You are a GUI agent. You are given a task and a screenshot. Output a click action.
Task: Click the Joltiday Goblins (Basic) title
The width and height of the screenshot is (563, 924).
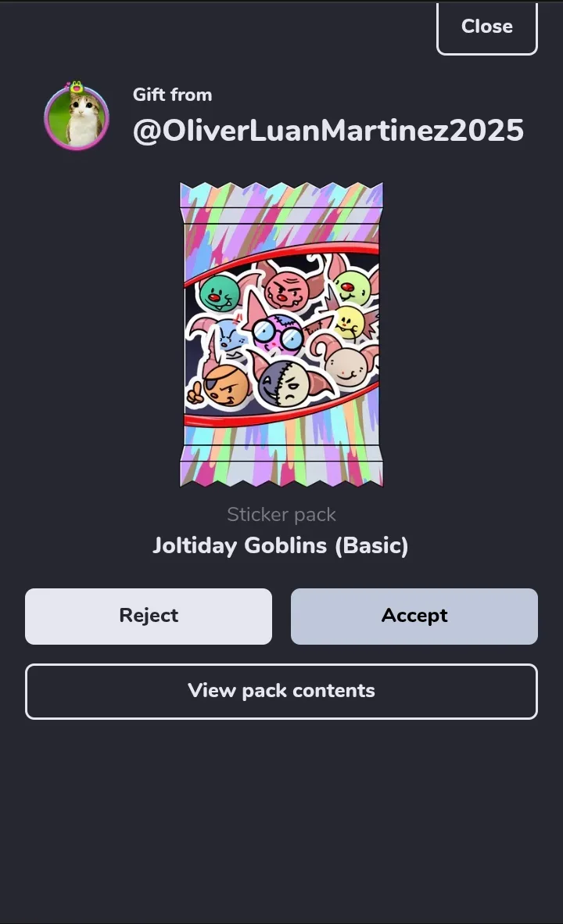[x=280, y=545]
